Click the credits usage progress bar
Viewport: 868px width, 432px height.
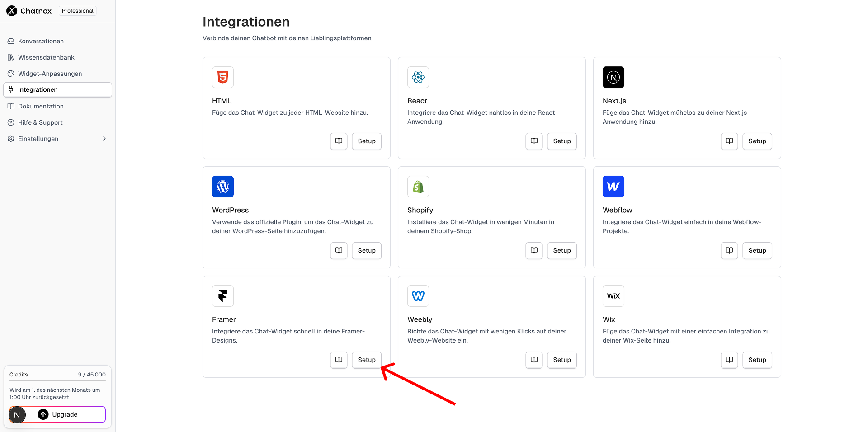[x=57, y=380]
